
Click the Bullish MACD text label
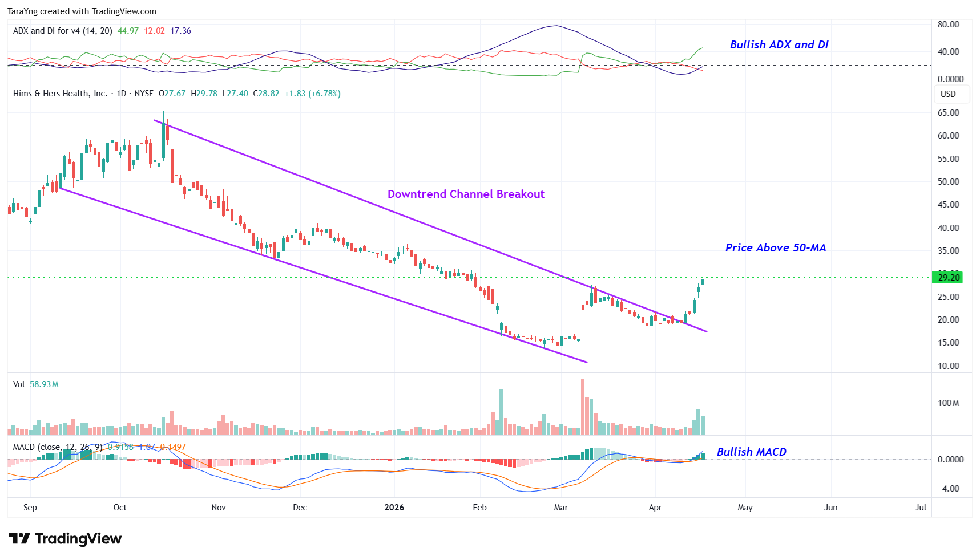click(x=751, y=452)
